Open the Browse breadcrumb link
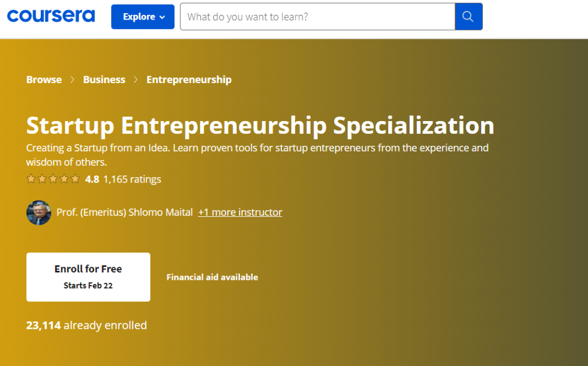588x366 pixels. pos(44,80)
